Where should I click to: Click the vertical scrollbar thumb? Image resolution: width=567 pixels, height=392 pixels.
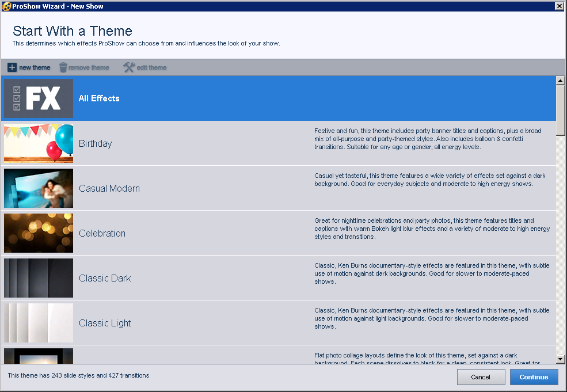pos(560,109)
